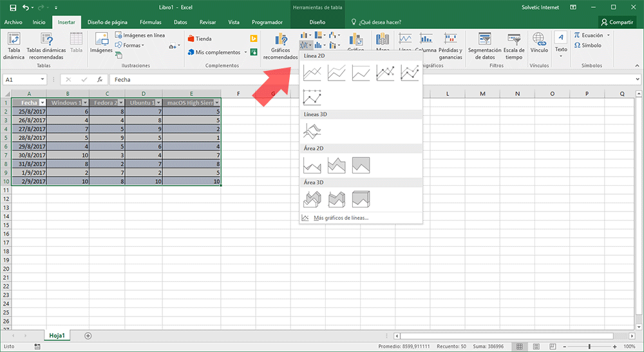The width and height of the screenshot is (644, 352).
Task: Click the Undo arrow in quick access toolbar
Action: (x=26, y=7)
